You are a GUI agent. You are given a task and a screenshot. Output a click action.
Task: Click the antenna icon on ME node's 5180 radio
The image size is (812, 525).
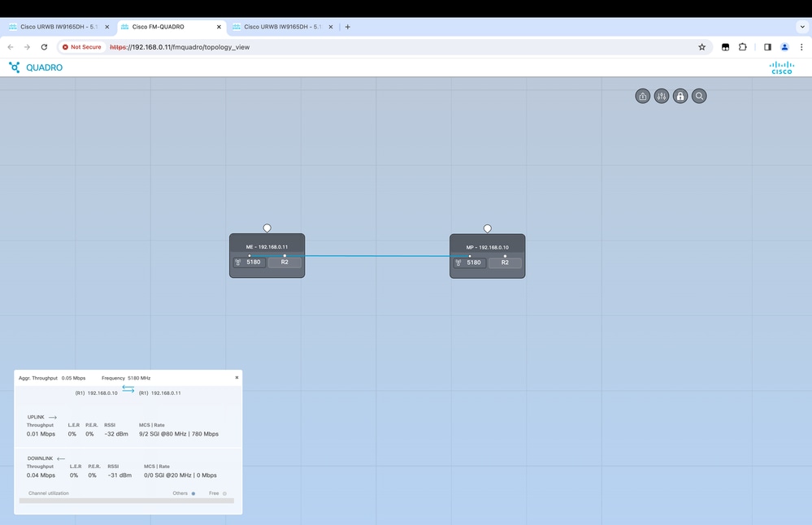tap(238, 262)
